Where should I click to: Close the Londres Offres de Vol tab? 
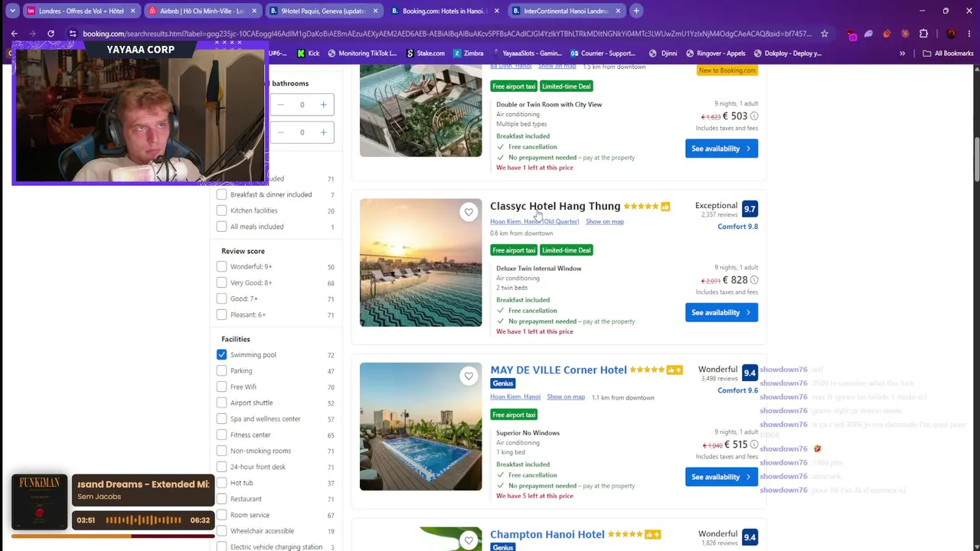(132, 11)
